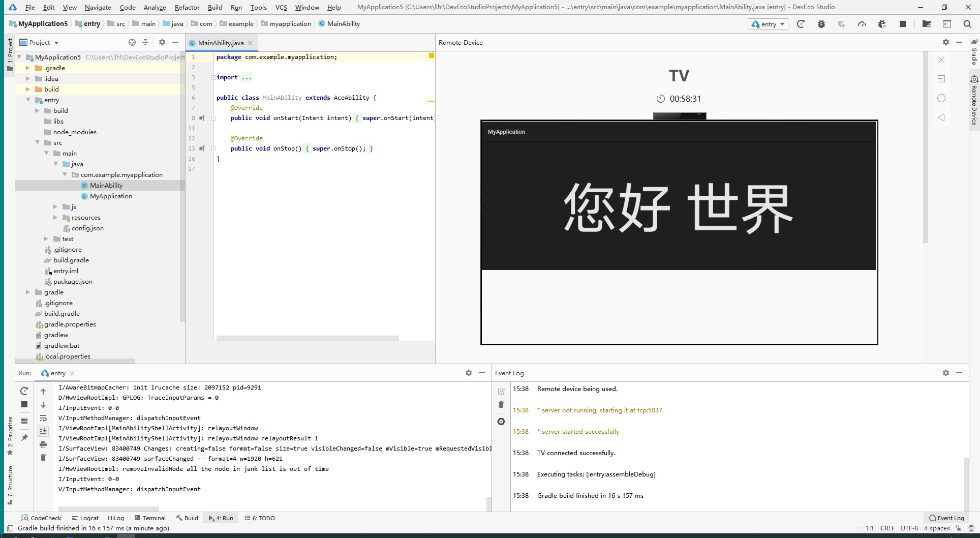Open Event Log settings wrench icon
This screenshot has width=980, height=538.
coord(501,422)
